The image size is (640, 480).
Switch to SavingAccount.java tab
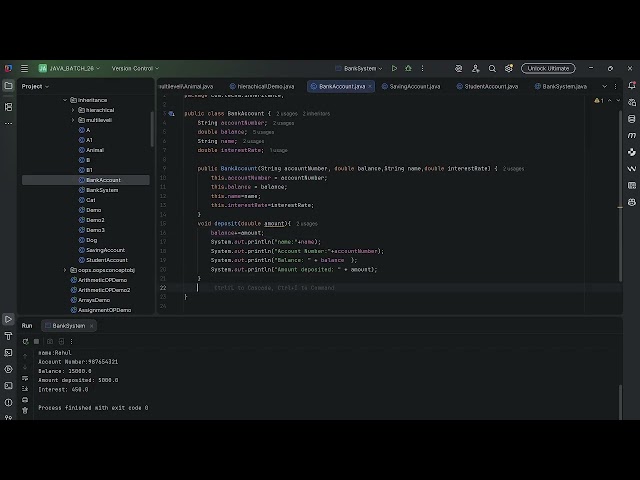click(x=411, y=87)
